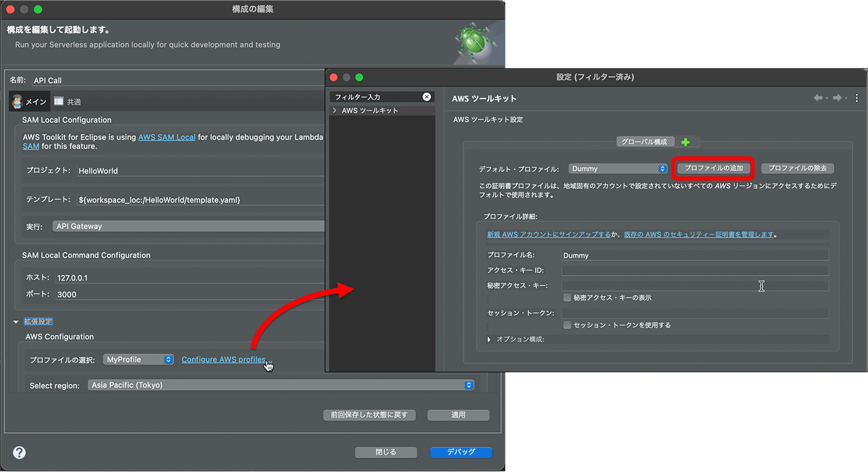Click the green plus add-configuration icon
This screenshot has width=868, height=472.
[x=685, y=142]
